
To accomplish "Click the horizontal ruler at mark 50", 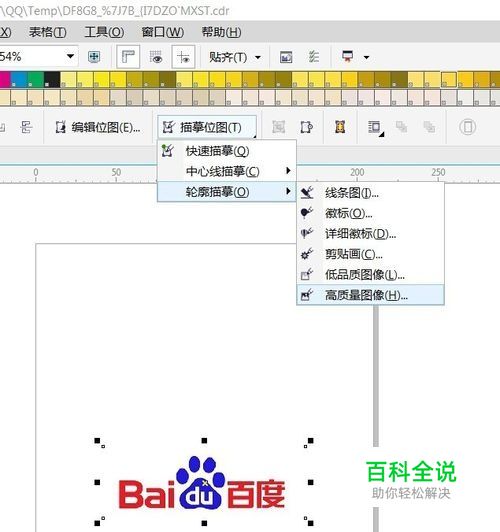I will pyautogui.click(x=116, y=173).
